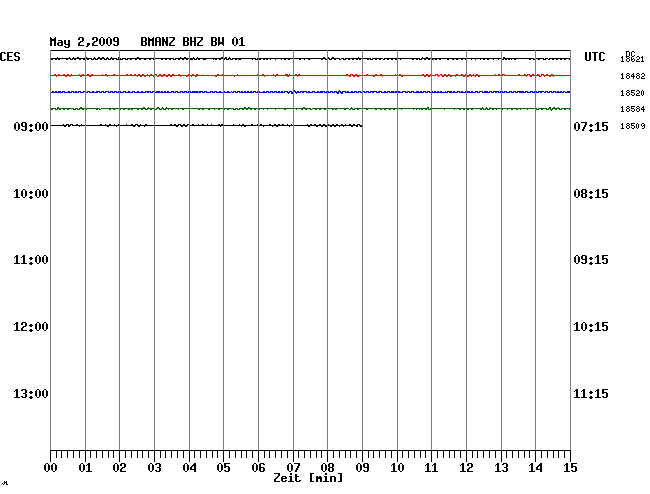Click the '14' minute tick label

click(x=535, y=468)
